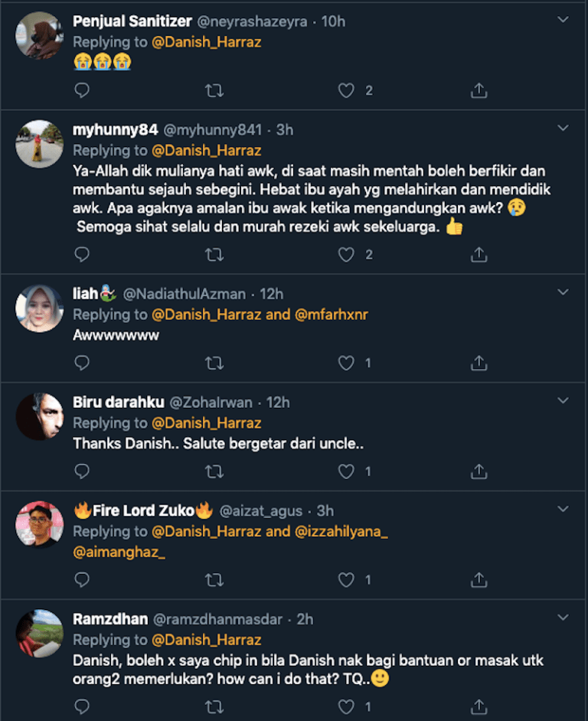This screenshot has height=721, width=588.
Task: Retweet liah's reply
Action: tap(215, 362)
